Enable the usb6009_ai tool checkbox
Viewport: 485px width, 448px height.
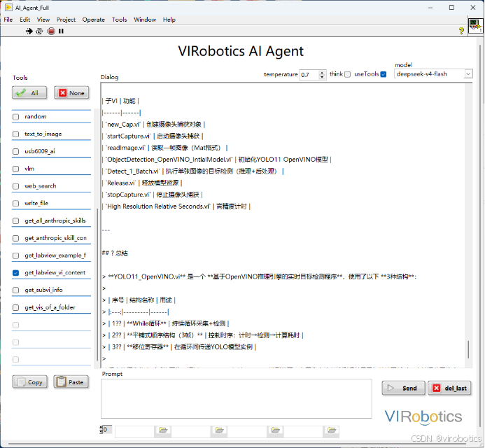(16, 151)
